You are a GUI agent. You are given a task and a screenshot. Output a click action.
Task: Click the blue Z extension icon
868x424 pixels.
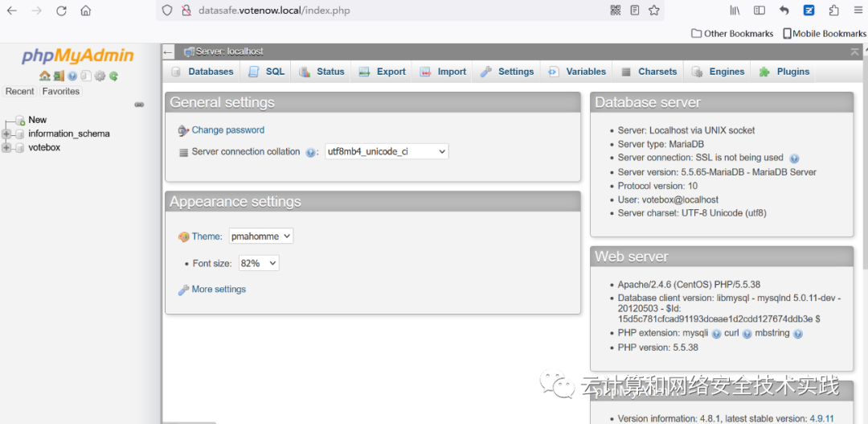[x=809, y=10]
